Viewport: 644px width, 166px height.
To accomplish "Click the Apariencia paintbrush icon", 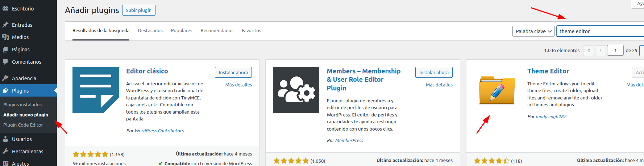I will point(5,78).
